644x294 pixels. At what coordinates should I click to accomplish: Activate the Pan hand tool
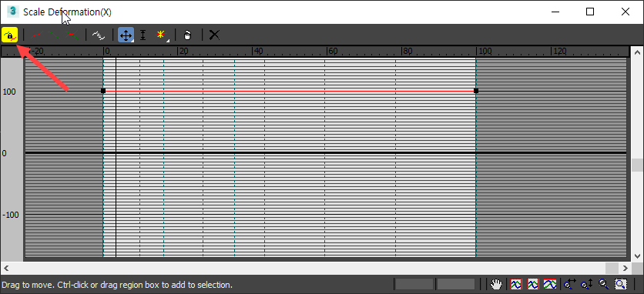click(497, 284)
